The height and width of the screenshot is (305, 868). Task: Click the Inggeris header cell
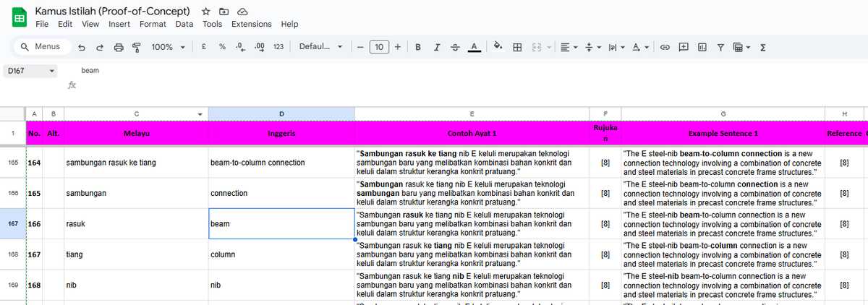[x=281, y=134]
